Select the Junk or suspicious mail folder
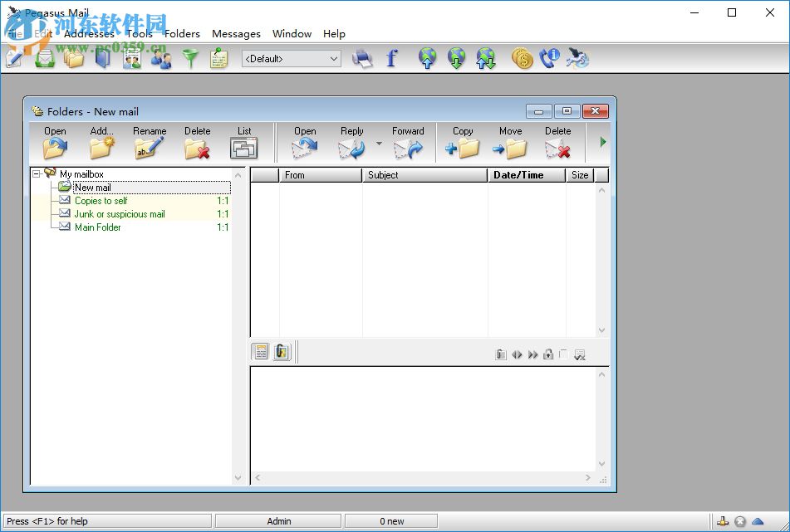The height and width of the screenshot is (532, 790). (x=120, y=214)
